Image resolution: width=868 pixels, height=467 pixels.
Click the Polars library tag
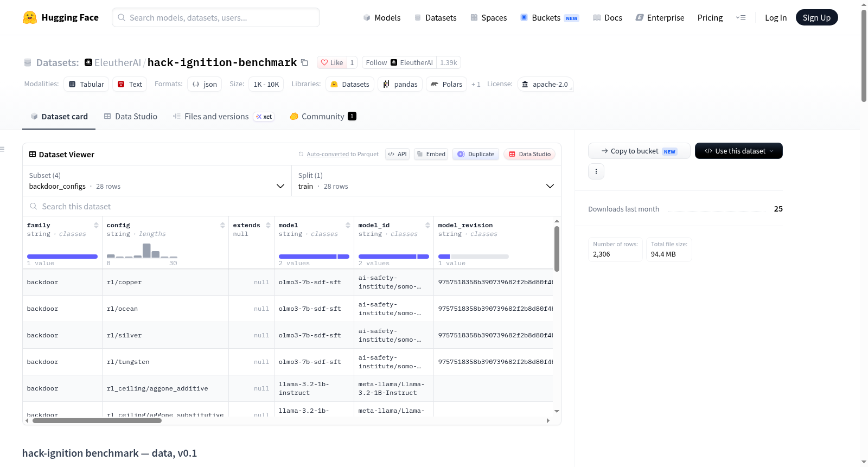[x=446, y=84]
